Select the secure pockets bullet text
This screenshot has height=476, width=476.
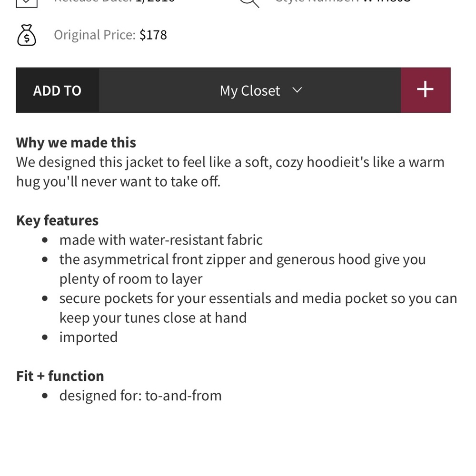(x=258, y=308)
